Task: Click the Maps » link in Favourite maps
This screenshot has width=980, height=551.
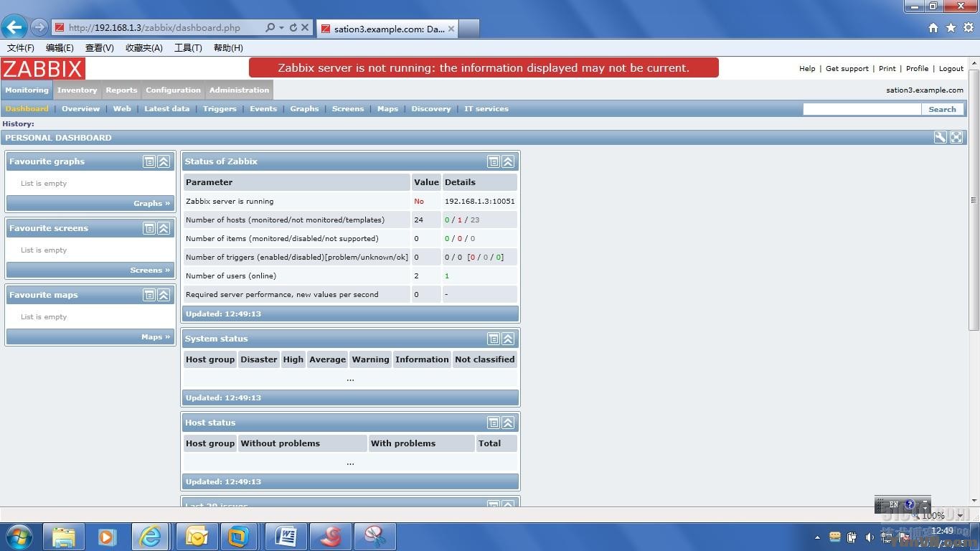Action: [156, 336]
